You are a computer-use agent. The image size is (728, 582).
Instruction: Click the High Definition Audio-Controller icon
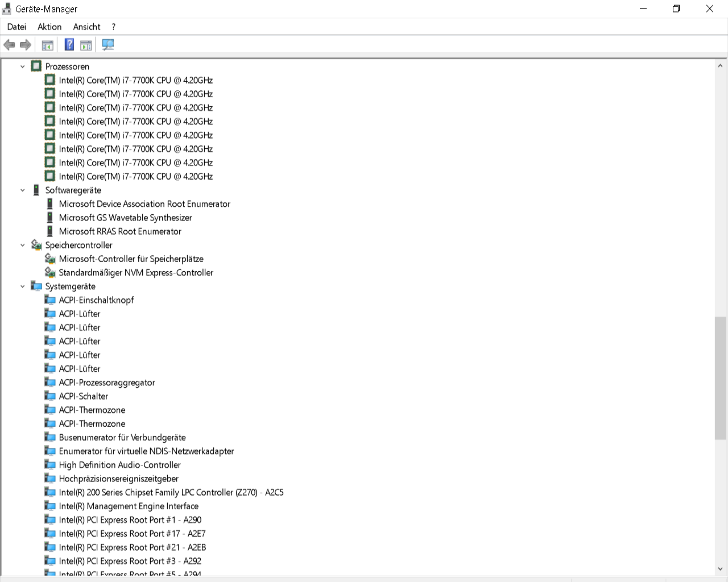pyautogui.click(x=50, y=464)
